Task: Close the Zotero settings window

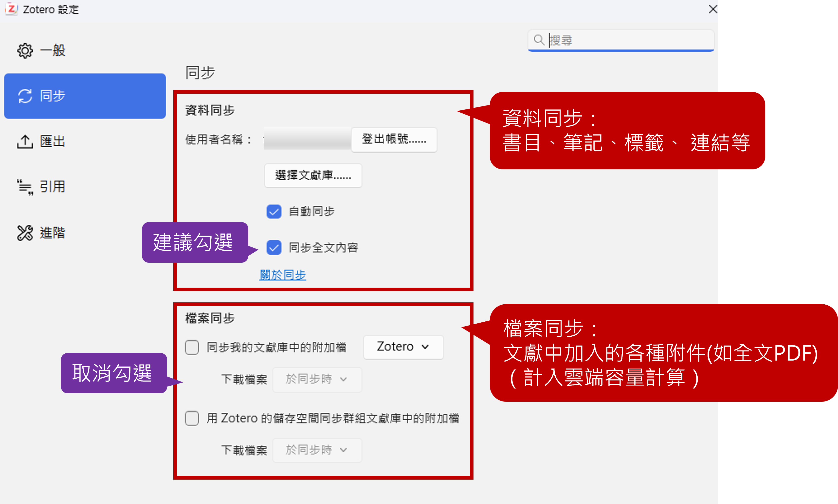Action: point(713,9)
